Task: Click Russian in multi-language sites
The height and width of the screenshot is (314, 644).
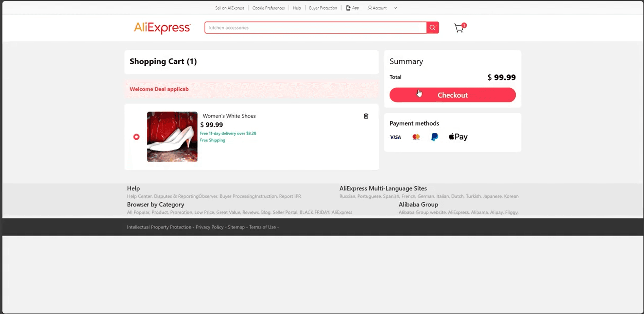Action: click(347, 196)
